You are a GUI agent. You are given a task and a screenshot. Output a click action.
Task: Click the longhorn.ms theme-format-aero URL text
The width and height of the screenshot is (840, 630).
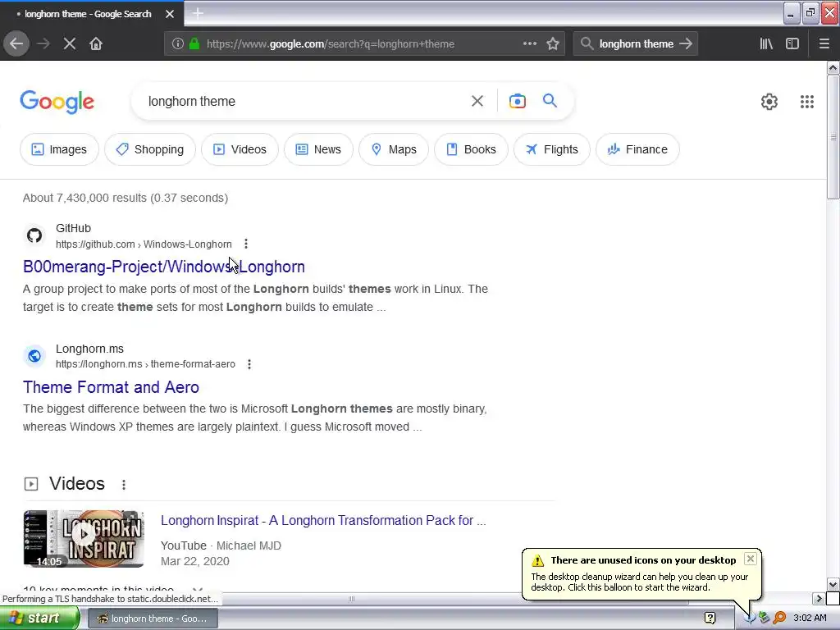(145, 364)
